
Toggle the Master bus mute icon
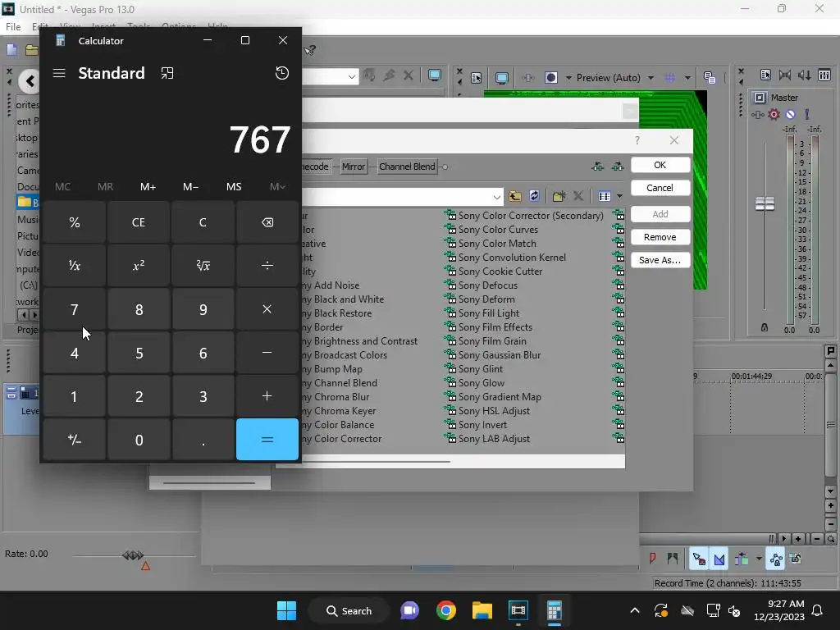(790, 114)
